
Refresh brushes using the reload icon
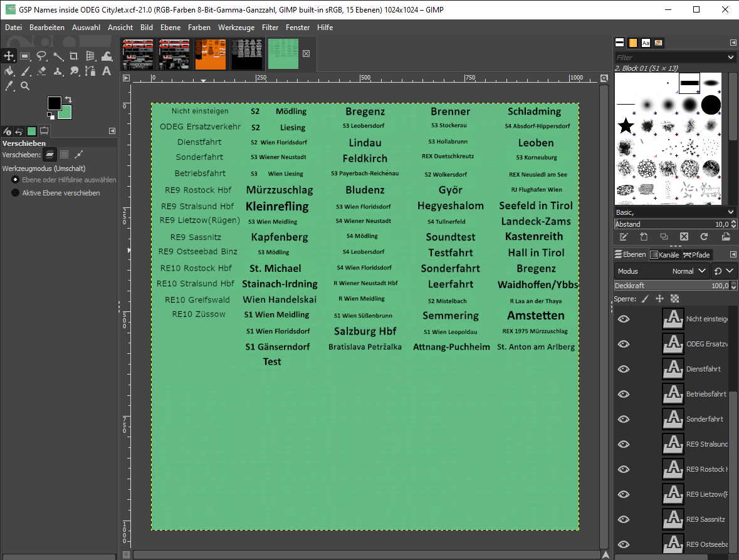704,237
